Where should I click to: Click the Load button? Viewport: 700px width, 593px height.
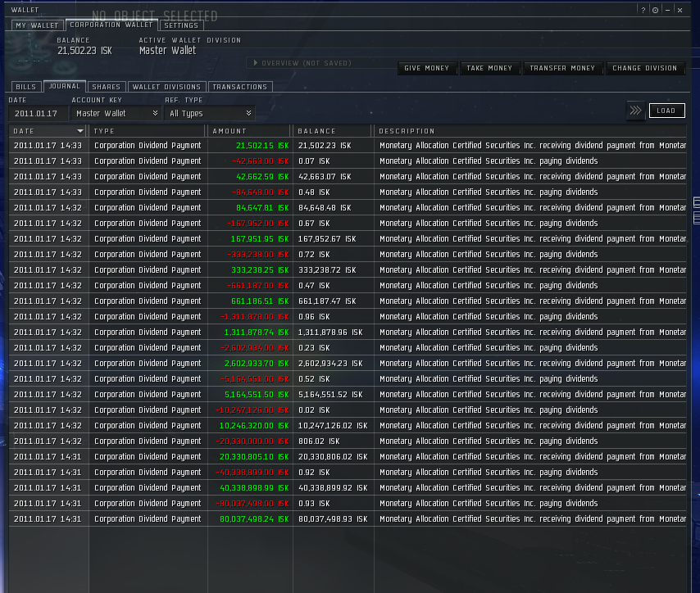pos(666,111)
